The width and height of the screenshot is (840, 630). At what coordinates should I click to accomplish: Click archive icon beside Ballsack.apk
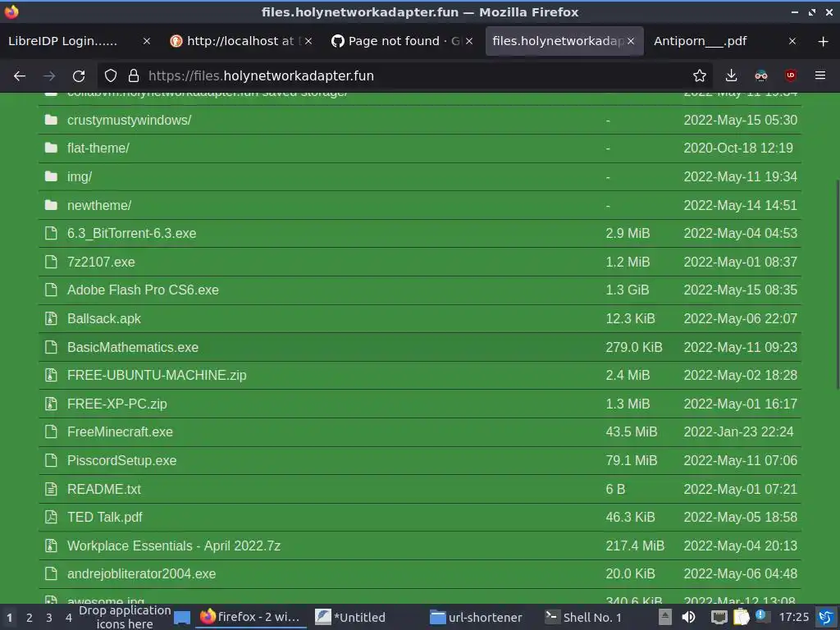pyautogui.click(x=51, y=318)
